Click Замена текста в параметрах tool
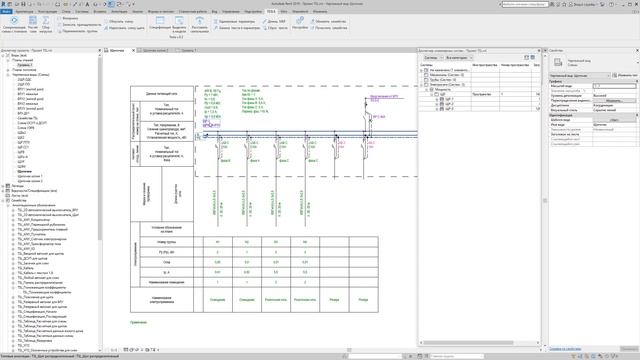The image size is (640, 360). point(237,28)
